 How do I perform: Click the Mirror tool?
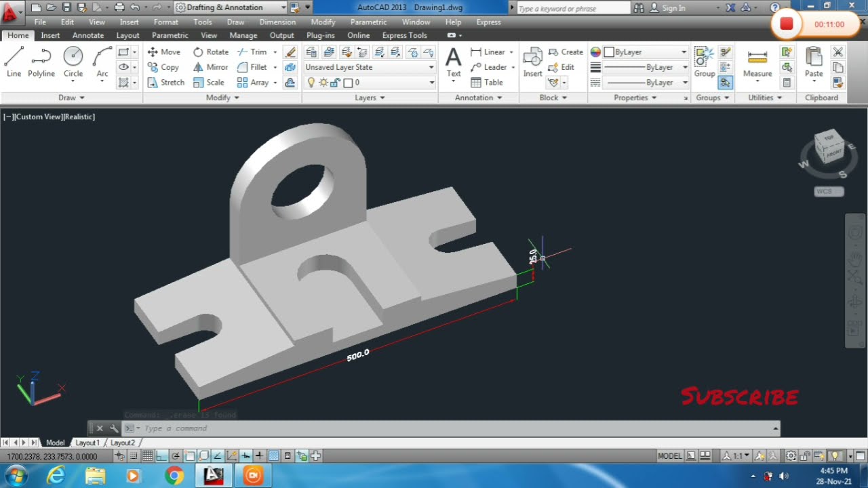(x=210, y=67)
